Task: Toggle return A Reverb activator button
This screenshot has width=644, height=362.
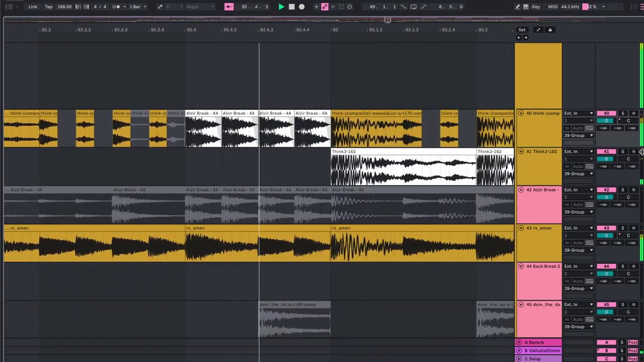Action: [x=606, y=342]
